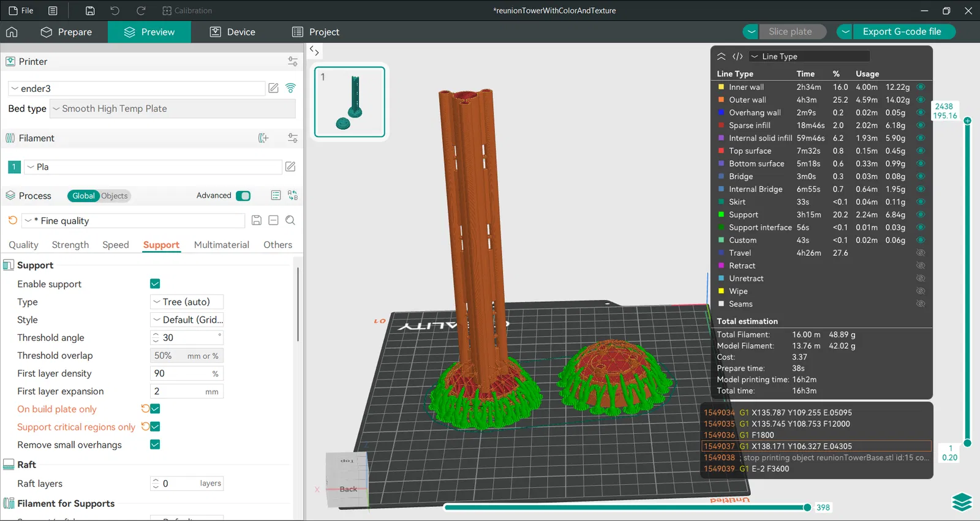Open the ender3 printer dropdown
The width and height of the screenshot is (980, 521).
point(137,88)
